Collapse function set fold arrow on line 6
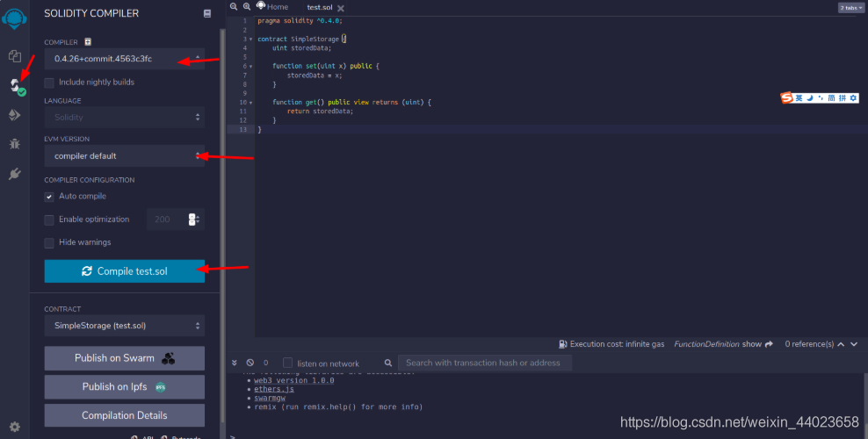This screenshot has height=439, width=868. point(250,67)
